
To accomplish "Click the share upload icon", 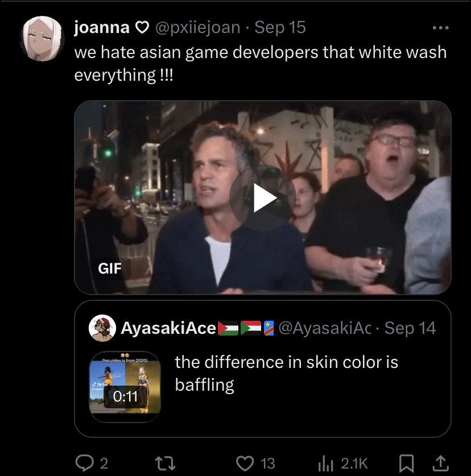I will 440,462.
